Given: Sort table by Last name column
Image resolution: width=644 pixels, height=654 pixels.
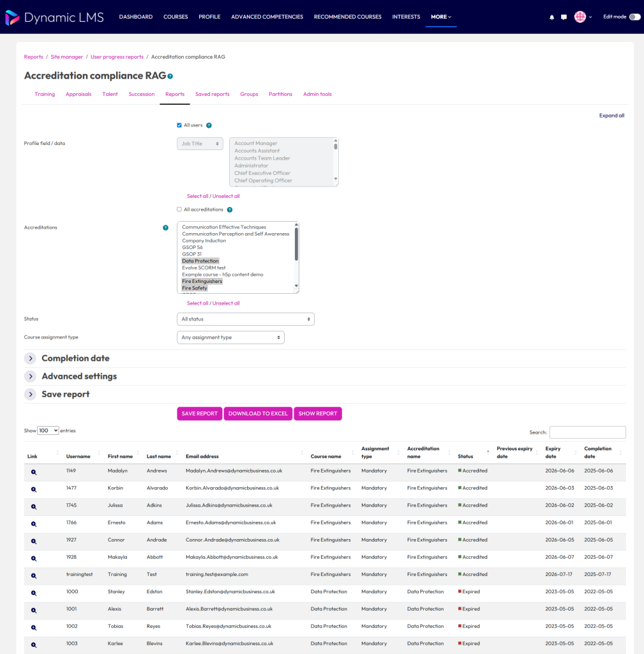Looking at the screenshot, I should coord(159,456).
